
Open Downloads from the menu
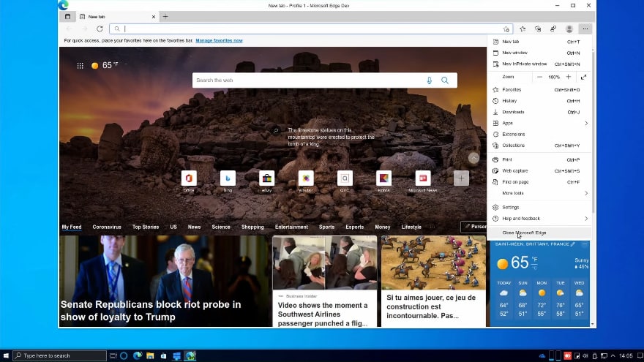click(539, 112)
